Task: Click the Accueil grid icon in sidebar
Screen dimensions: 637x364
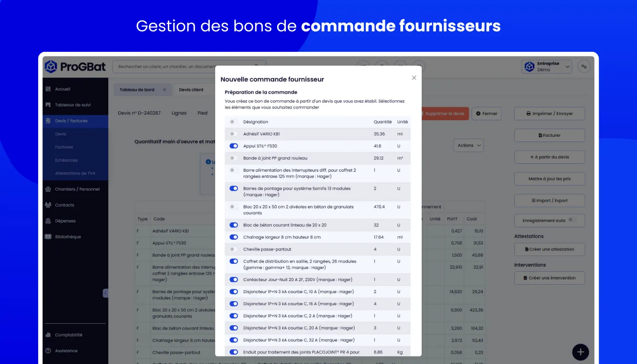Action: tap(48, 89)
